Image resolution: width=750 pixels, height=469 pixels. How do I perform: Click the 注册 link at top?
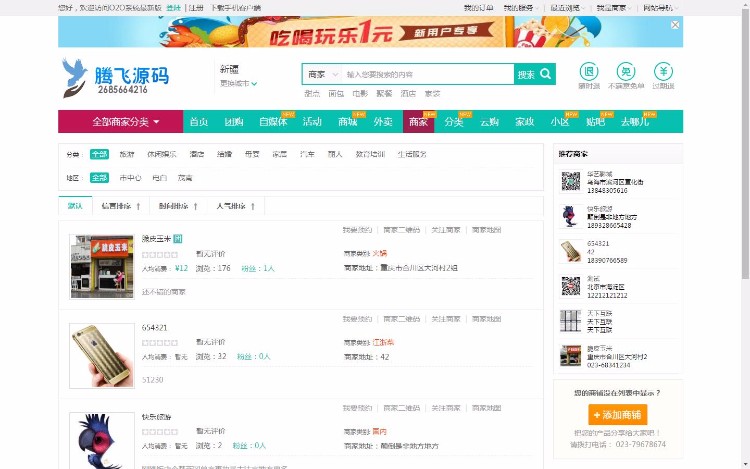click(196, 8)
